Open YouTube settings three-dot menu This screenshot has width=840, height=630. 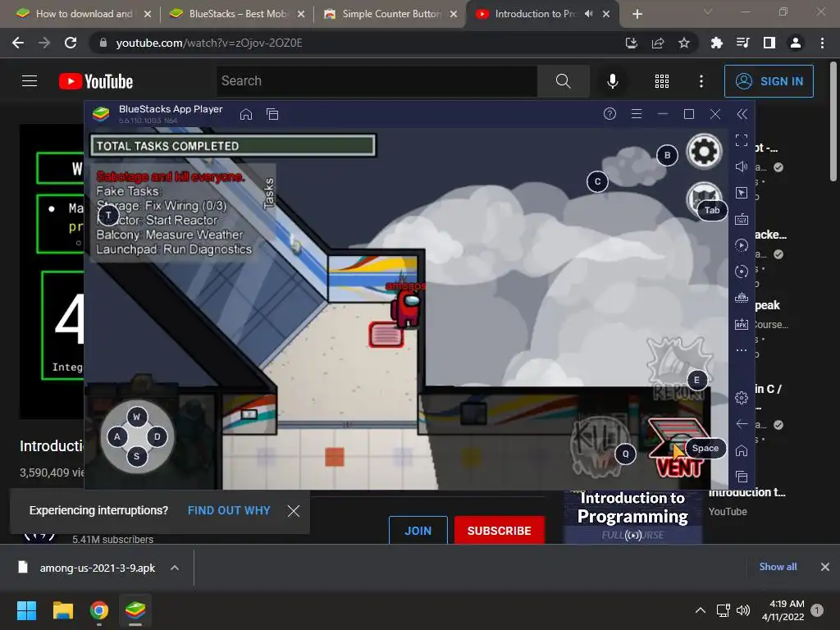point(701,81)
